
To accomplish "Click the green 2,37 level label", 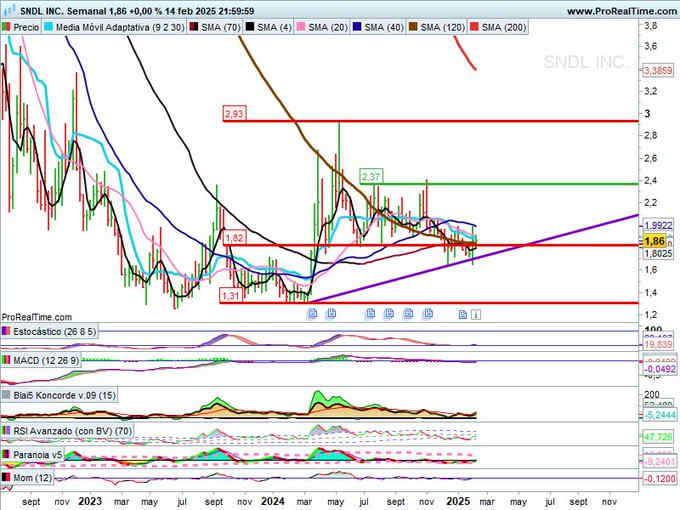I will tap(371, 177).
